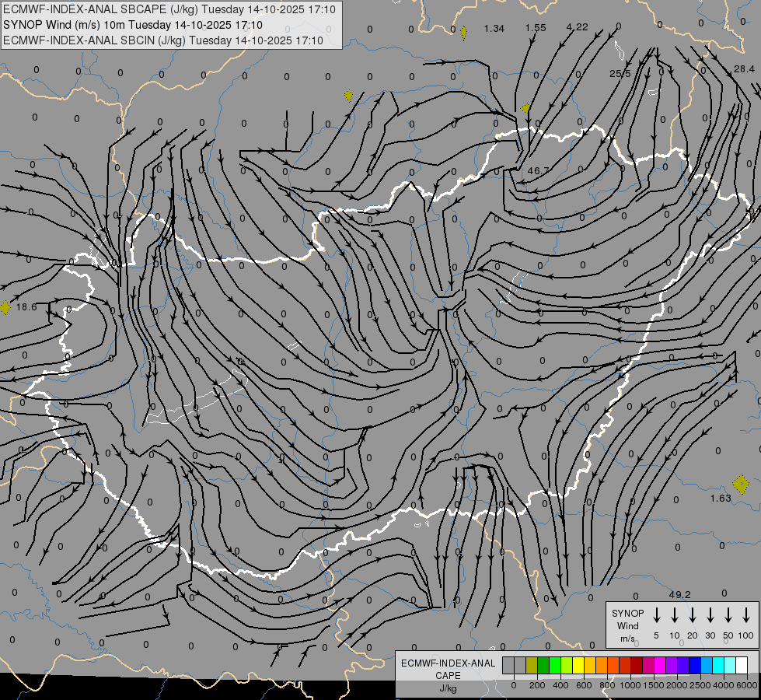The image size is (761, 700).
Task: Click the SYNOP Wind m/s legend label
Action: pos(627,625)
